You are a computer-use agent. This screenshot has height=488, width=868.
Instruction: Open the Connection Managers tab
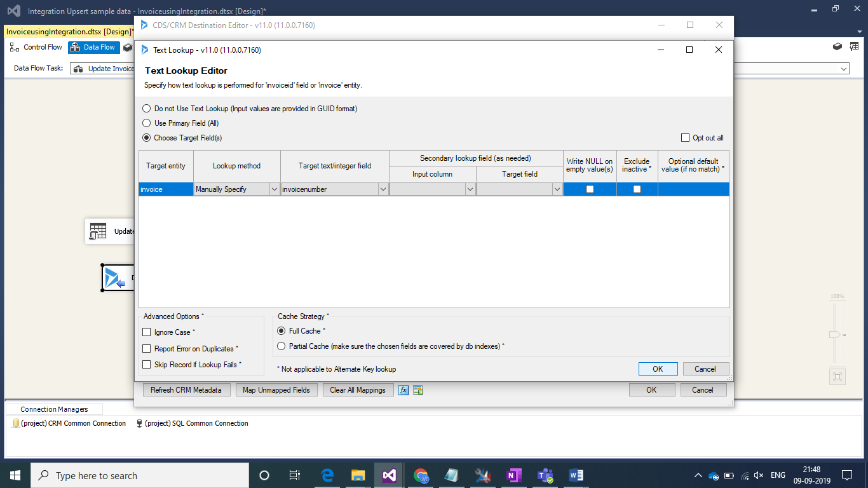(x=54, y=409)
